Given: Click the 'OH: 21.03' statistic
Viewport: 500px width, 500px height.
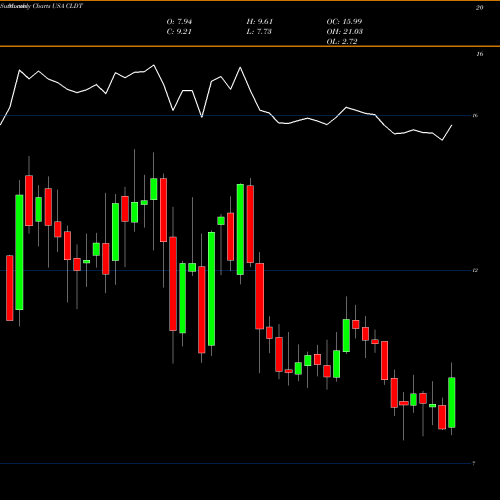Looking at the screenshot, I should pos(345,32).
